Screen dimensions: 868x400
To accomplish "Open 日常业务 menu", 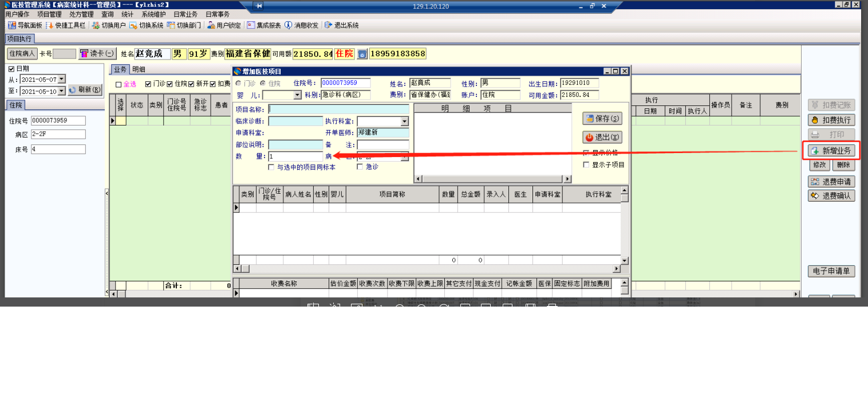I will coord(186,14).
